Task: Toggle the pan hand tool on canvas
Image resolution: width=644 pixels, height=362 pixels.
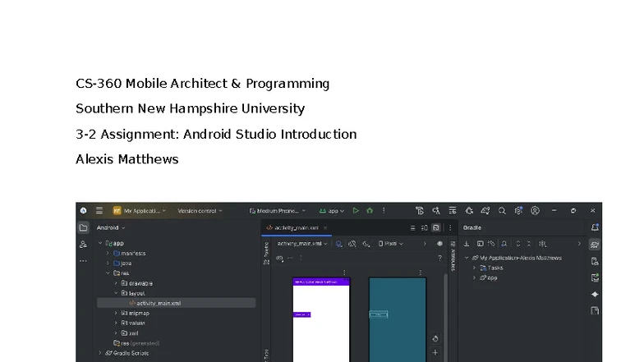Action: tap(435, 338)
